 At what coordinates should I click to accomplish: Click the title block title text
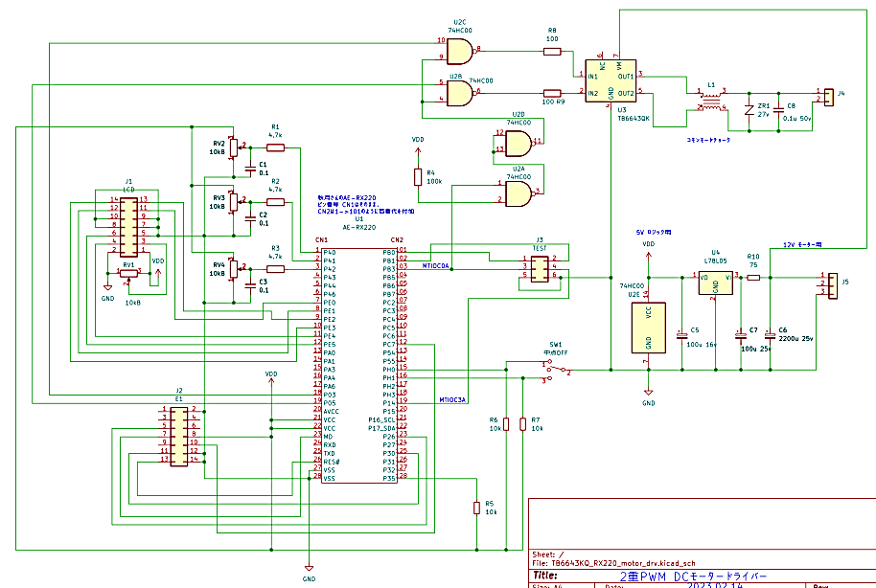692,577
